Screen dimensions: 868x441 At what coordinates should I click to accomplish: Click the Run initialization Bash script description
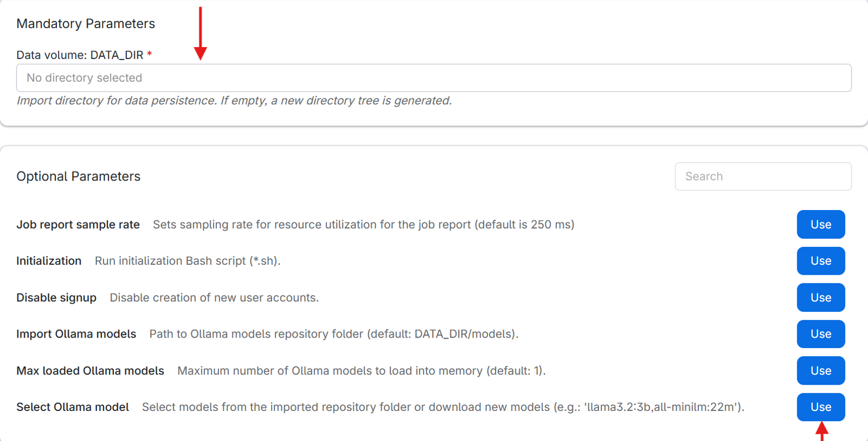pyautogui.click(x=187, y=261)
